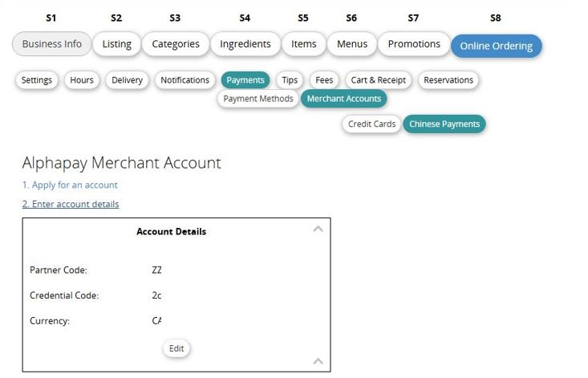Switch to Credit Cards accounts
Screen dimensions: 588x378
click(x=372, y=124)
